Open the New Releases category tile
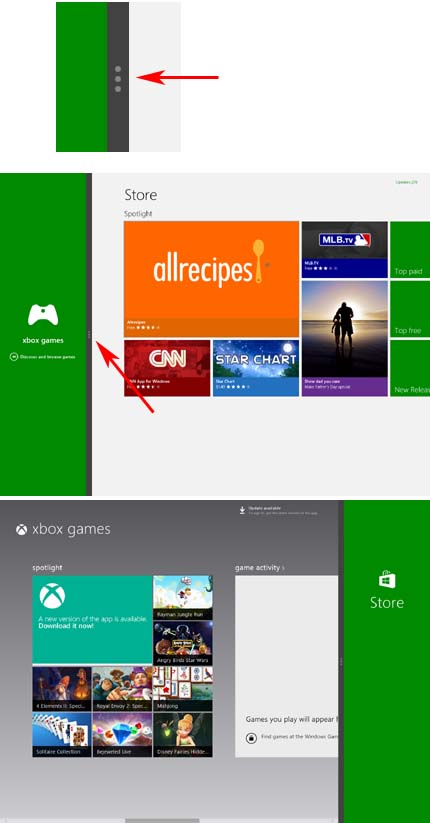 click(x=410, y=368)
